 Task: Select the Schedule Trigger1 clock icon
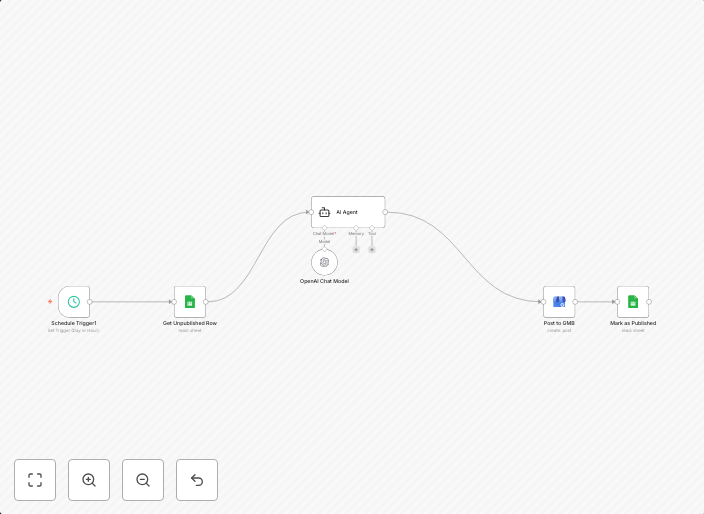74,302
